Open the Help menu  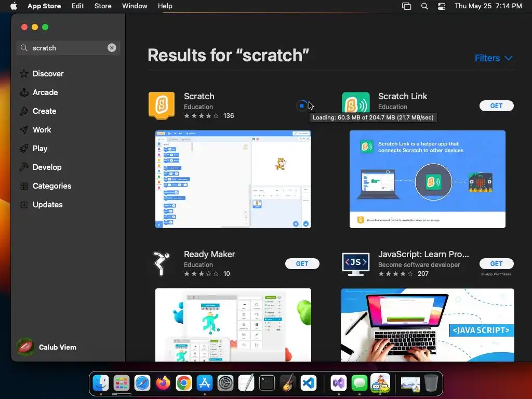click(165, 6)
